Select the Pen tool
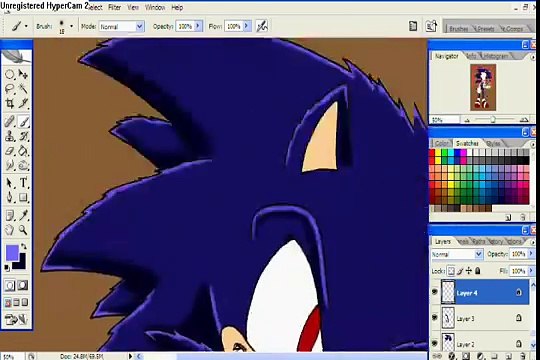 (x=10, y=197)
